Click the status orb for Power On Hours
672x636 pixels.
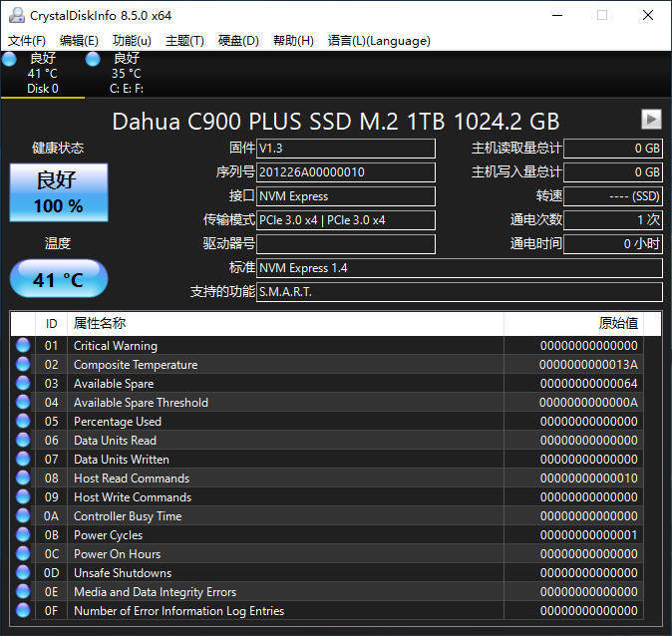point(23,553)
